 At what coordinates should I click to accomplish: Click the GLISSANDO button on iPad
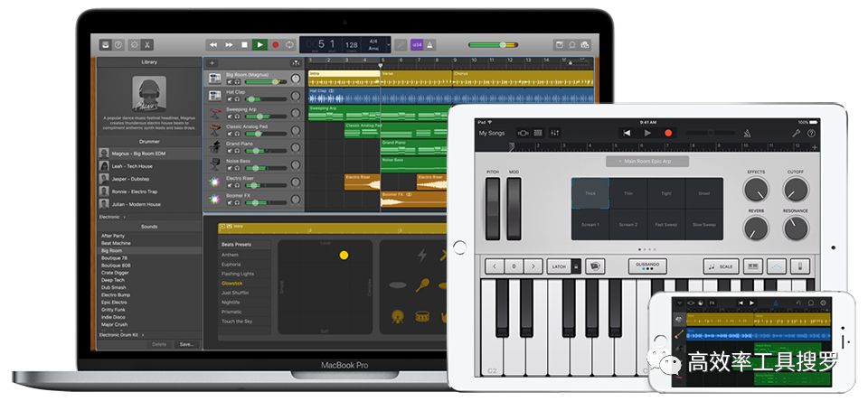[647, 266]
